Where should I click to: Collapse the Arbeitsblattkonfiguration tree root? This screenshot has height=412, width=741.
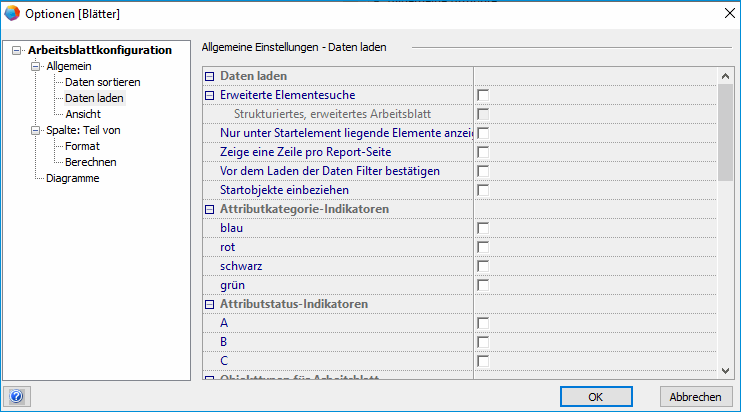[17, 50]
